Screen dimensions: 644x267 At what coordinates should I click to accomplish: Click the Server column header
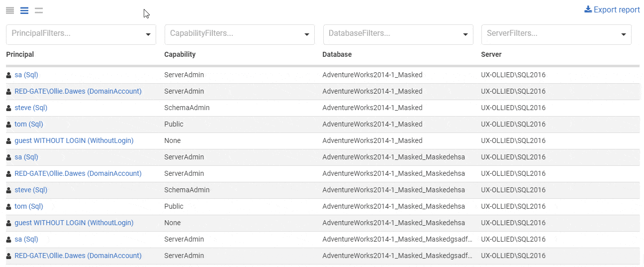coord(491,54)
